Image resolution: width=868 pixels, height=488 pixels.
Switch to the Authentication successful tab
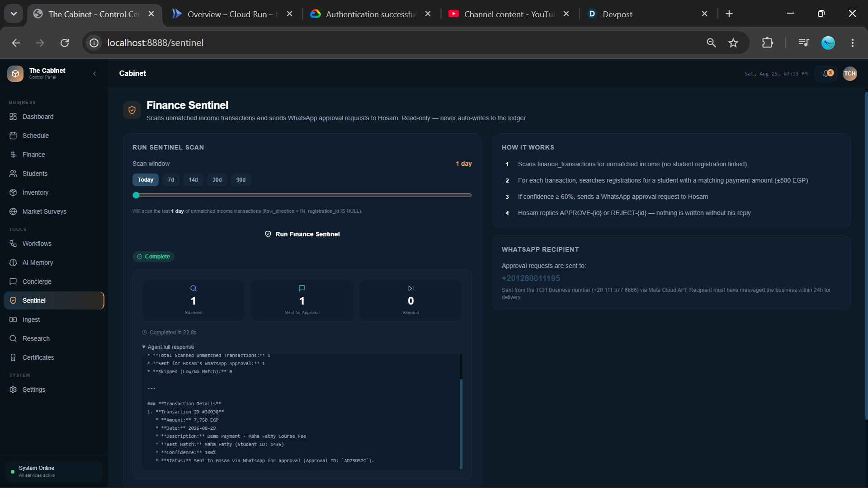click(370, 14)
